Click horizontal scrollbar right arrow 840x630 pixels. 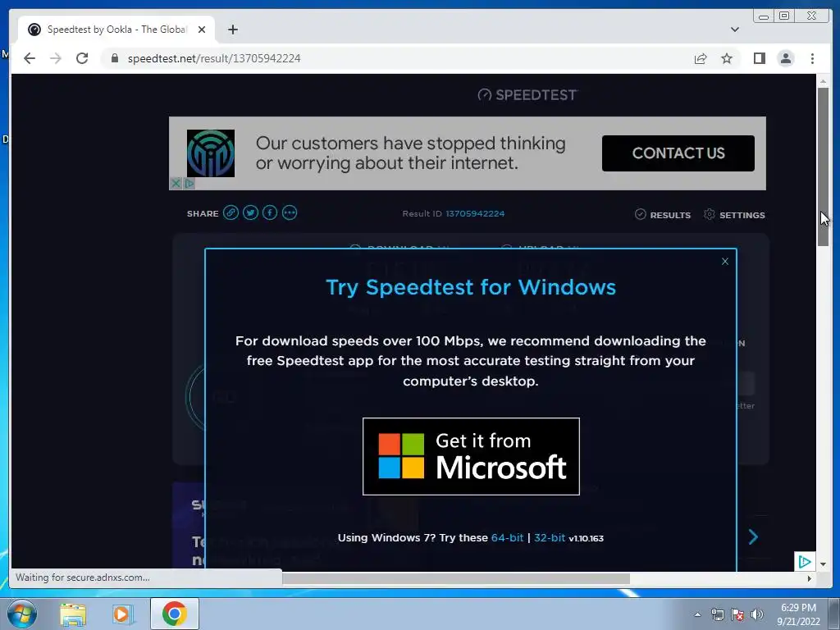point(809,578)
